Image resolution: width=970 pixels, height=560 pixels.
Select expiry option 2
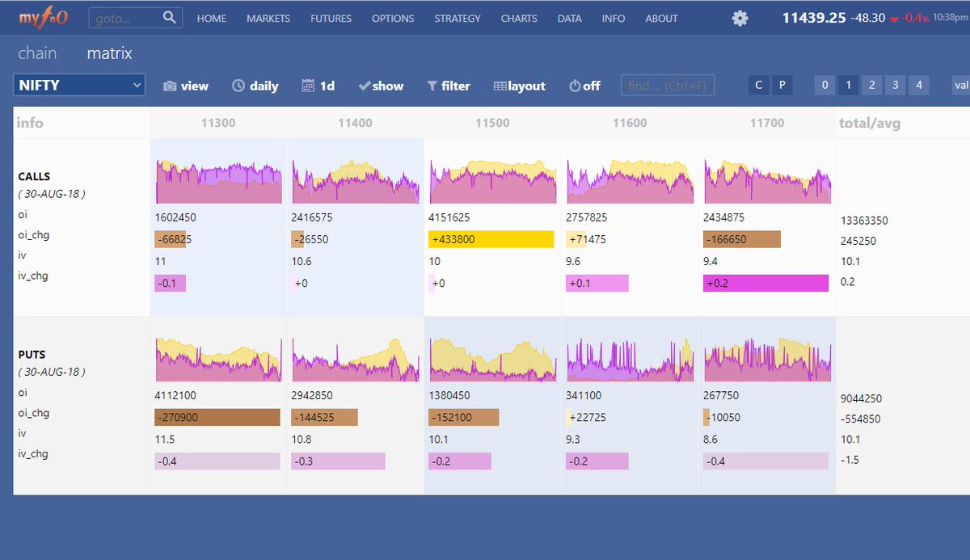point(871,85)
